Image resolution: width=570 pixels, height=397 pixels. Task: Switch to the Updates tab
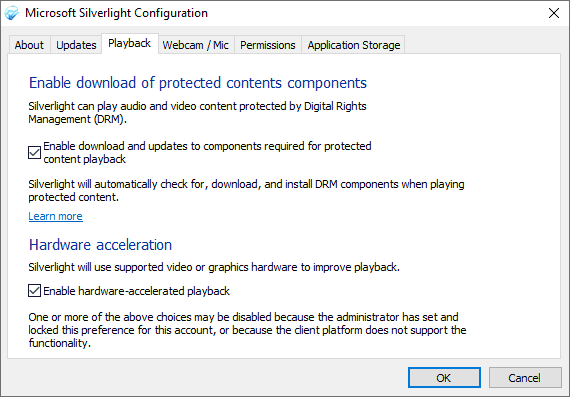(76, 45)
